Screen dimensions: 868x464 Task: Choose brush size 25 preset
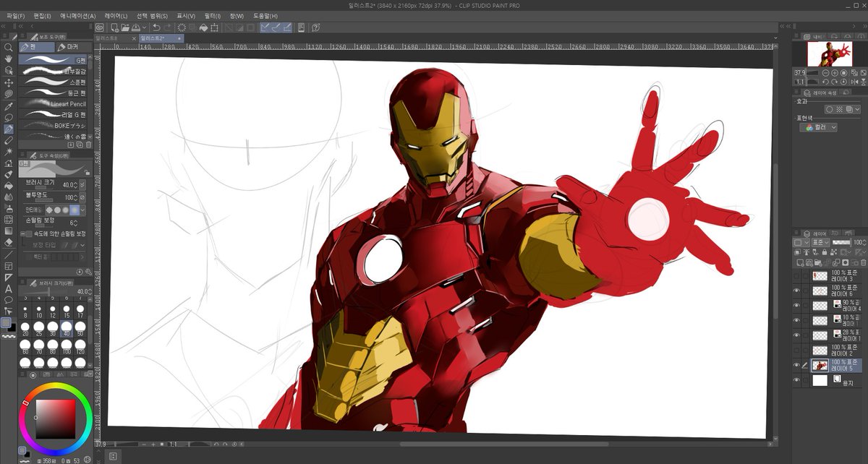pos(39,330)
